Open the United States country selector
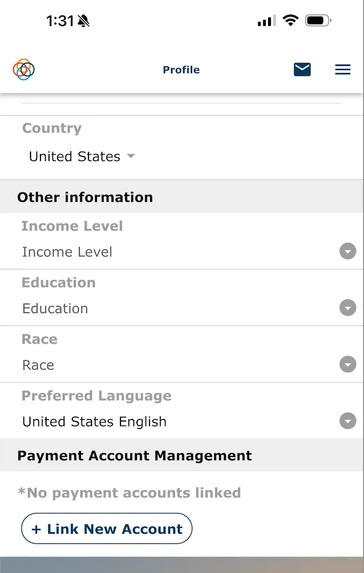The height and width of the screenshot is (573, 364). [x=82, y=156]
